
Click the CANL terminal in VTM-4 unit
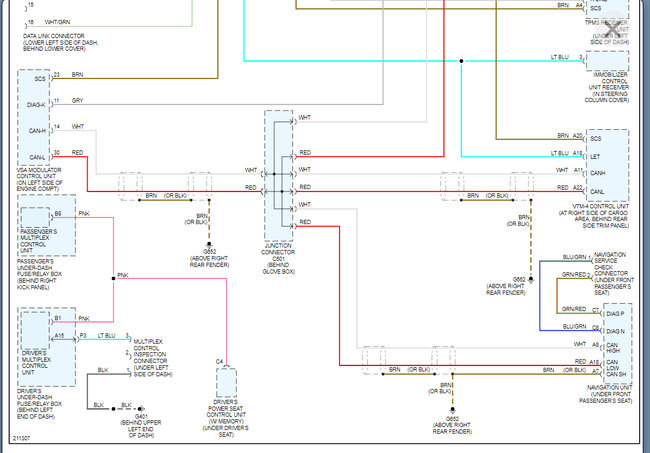tap(597, 192)
